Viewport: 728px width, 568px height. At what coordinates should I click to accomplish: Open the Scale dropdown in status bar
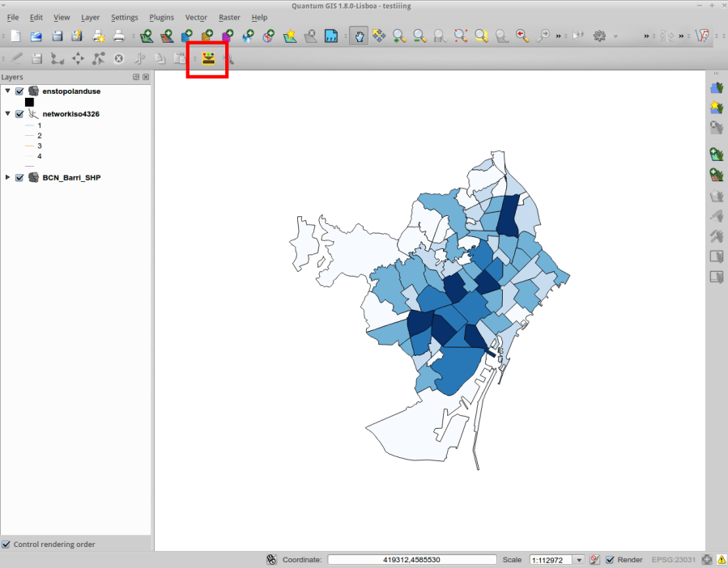coord(578,560)
